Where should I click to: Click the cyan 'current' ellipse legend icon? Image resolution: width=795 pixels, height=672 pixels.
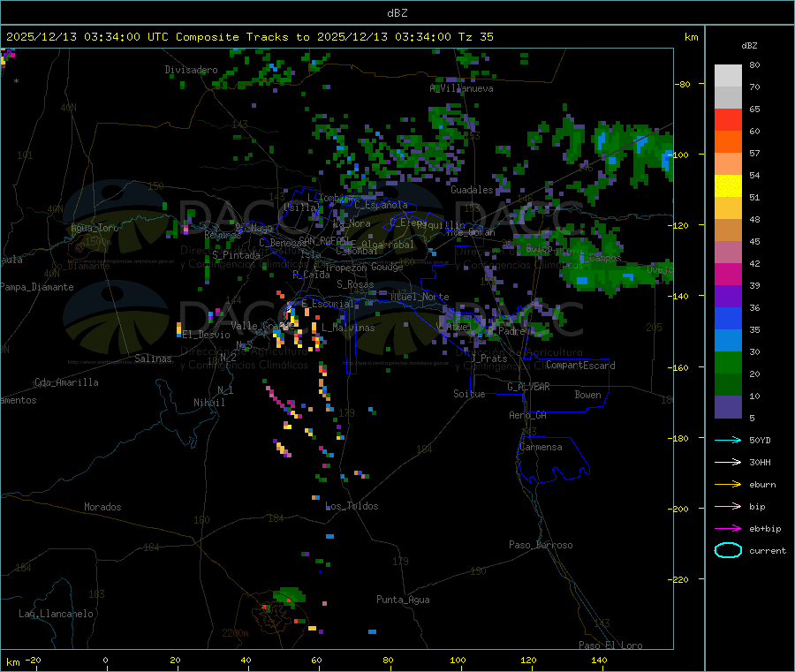(728, 550)
